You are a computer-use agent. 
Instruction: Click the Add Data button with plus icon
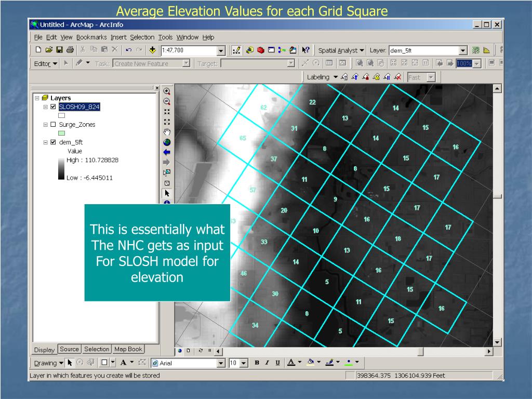click(152, 50)
